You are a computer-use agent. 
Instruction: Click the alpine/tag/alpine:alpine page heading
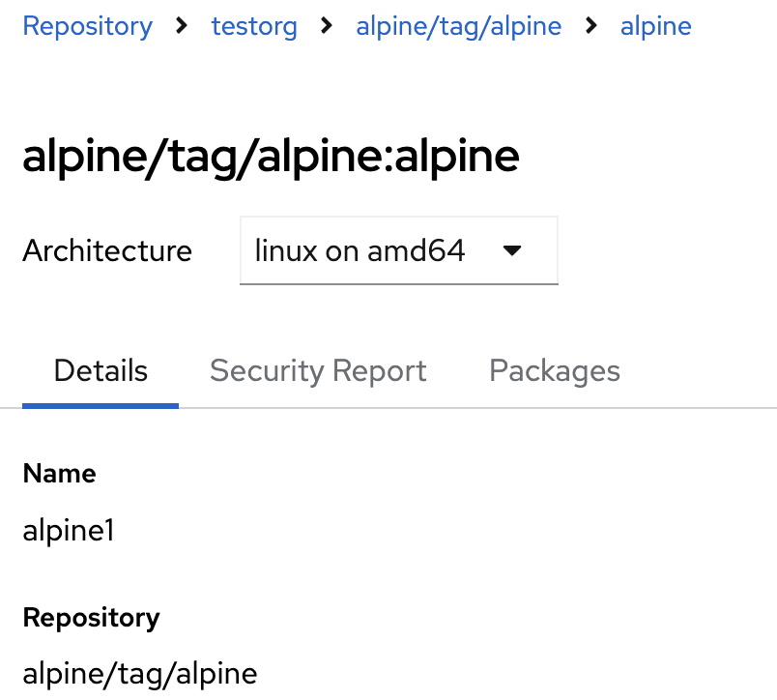pos(271,157)
